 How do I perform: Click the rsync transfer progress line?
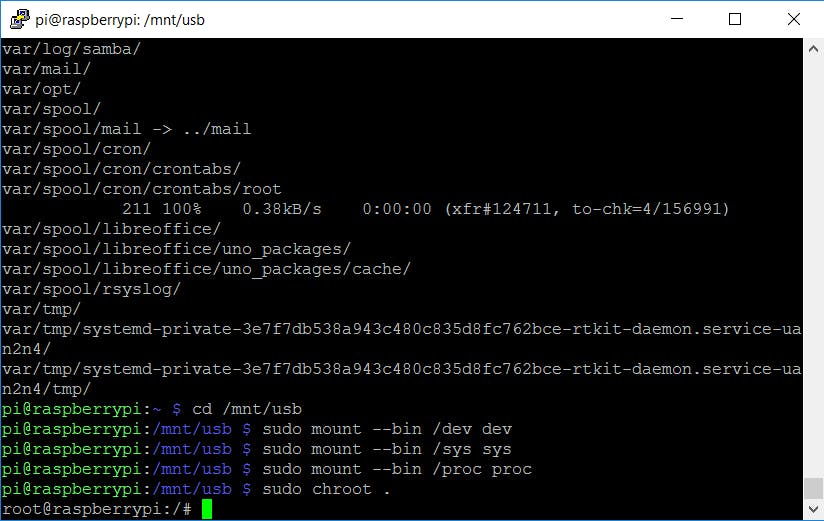pos(425,209)
